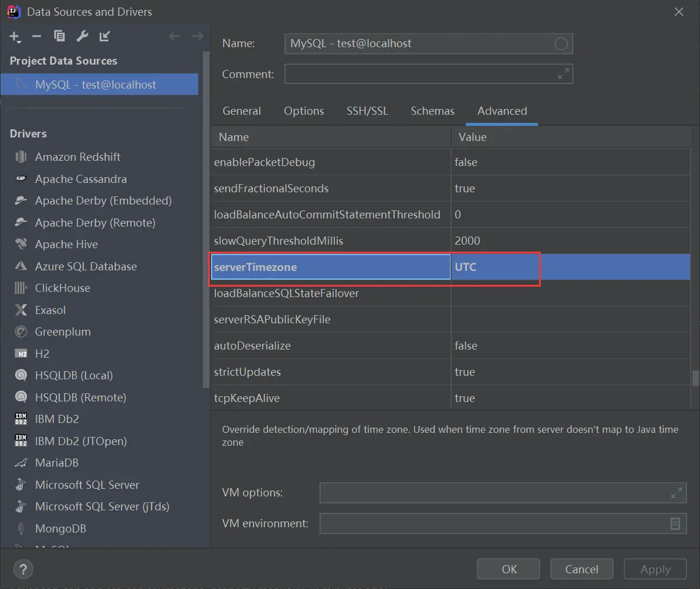
Task: Edit the serverTimezone value UTC
Action: (571, 267)
